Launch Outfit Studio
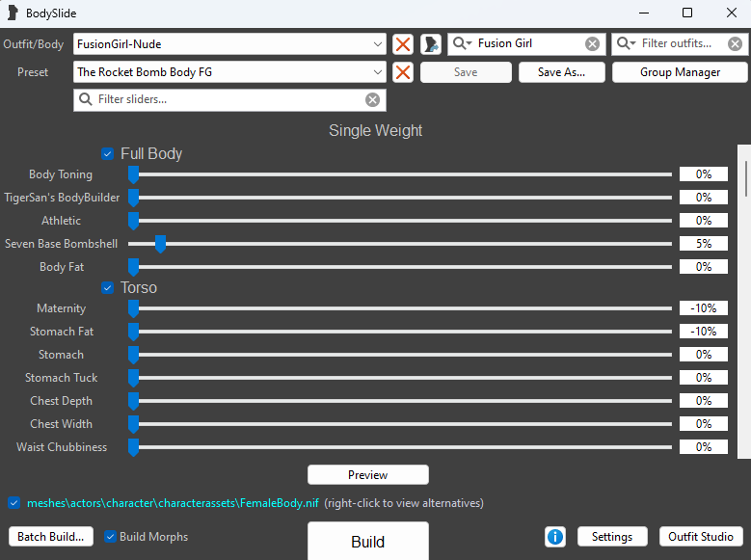The width and height of the screenshot is (751, 560). point(701,537)
